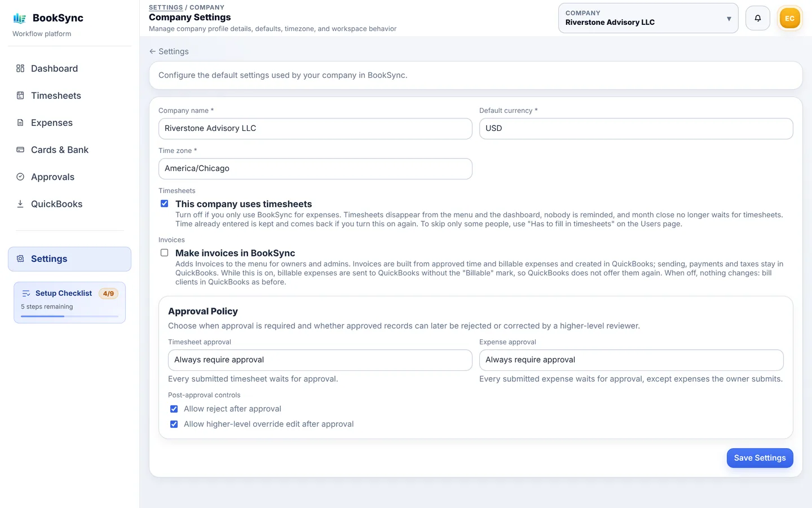Click the Dashboard grid icon
The image size is (812, 508).
[x=20, y=68]
